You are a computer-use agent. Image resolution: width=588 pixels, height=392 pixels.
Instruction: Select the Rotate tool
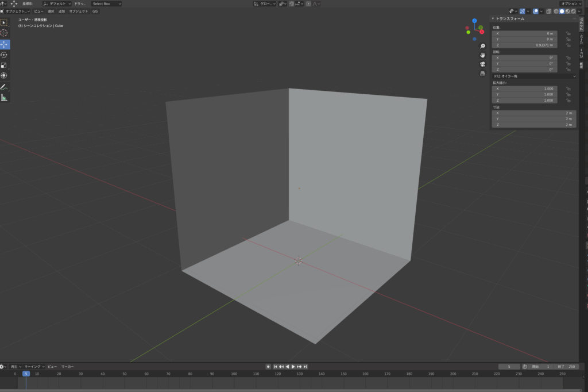(5, 55)
